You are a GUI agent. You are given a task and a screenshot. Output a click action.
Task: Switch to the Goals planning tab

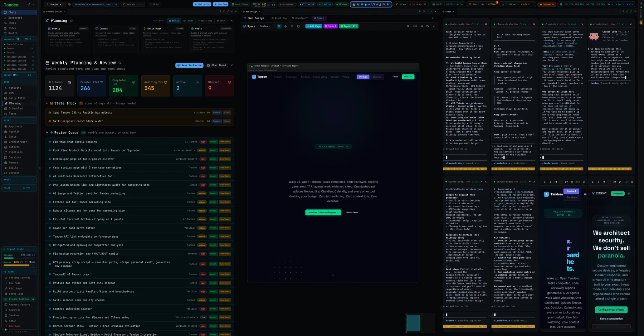click(221, 21)
